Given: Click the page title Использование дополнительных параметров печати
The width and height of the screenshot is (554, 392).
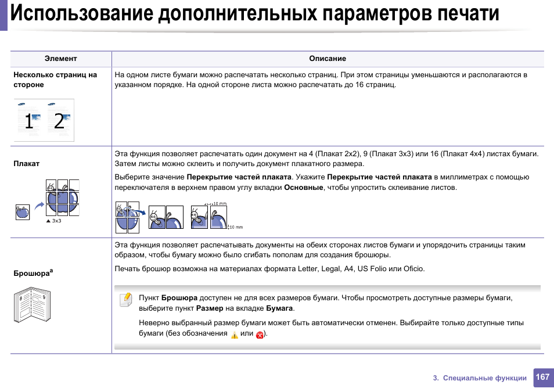Looking at the screenshot, I should (254, 13).
